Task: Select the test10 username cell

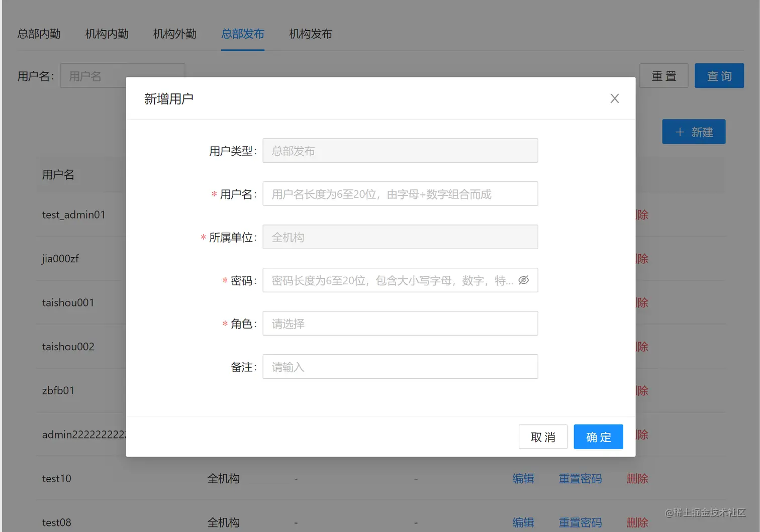Action: [57, 479]
